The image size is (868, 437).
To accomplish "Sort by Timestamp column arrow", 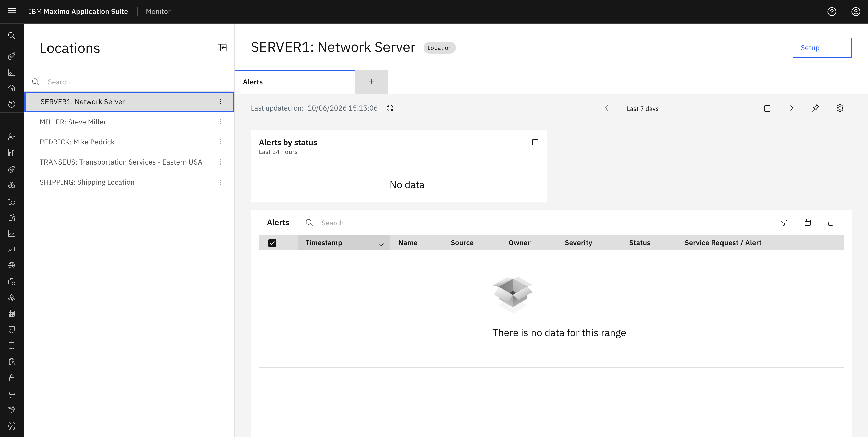I will 381,243.
